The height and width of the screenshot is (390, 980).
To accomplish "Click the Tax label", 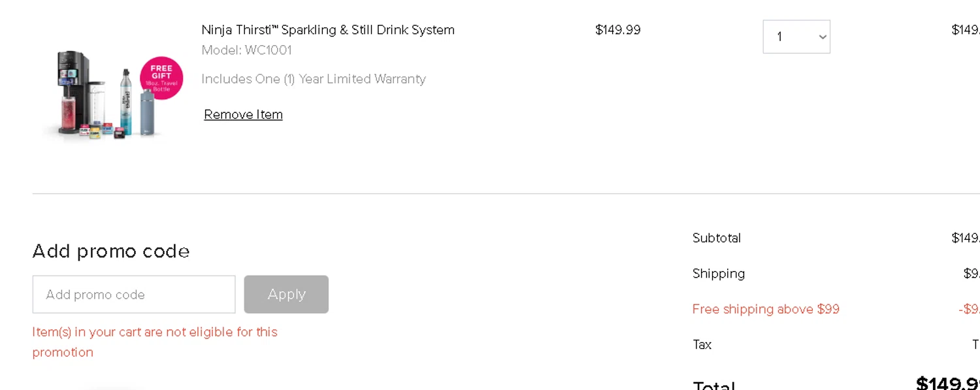I will (x=702, y=344).
